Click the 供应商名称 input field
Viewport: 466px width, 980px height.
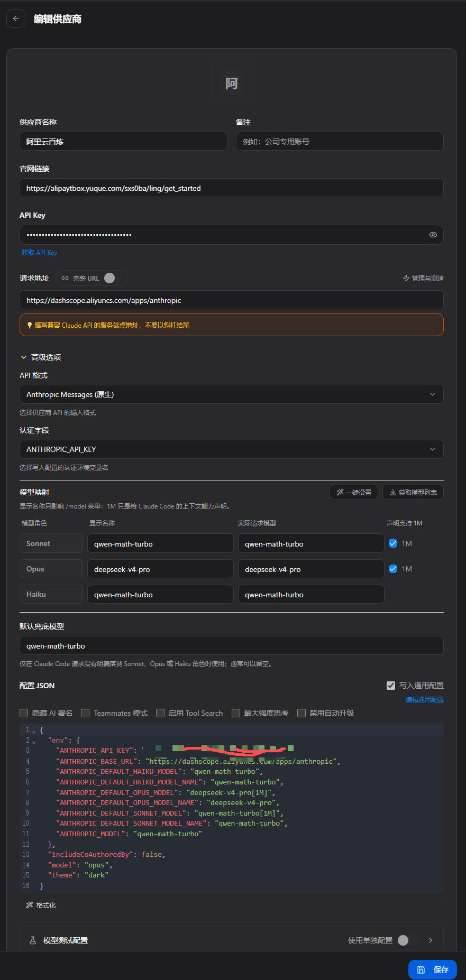coord(123,142)
